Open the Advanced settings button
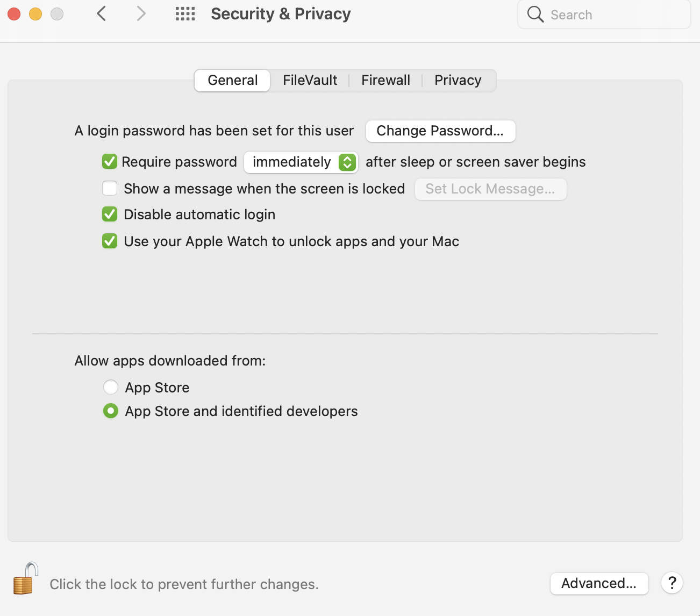Screen dimensions: 700x616 click(599, 583)
